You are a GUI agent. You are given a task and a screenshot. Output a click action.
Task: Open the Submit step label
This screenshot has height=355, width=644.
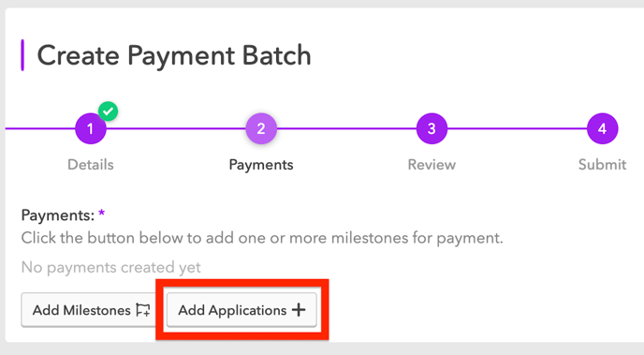click(x=602, y=165)
